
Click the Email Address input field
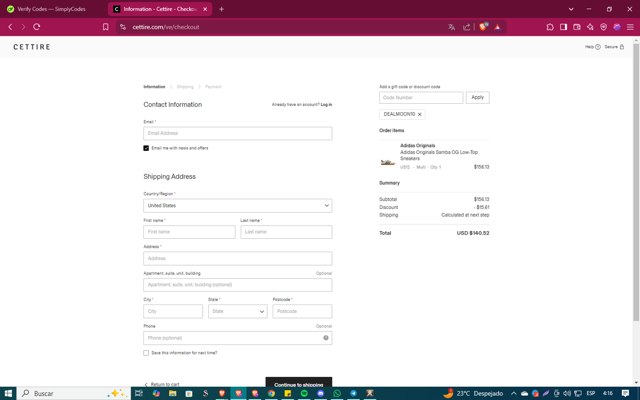click(x=237, y=133)
